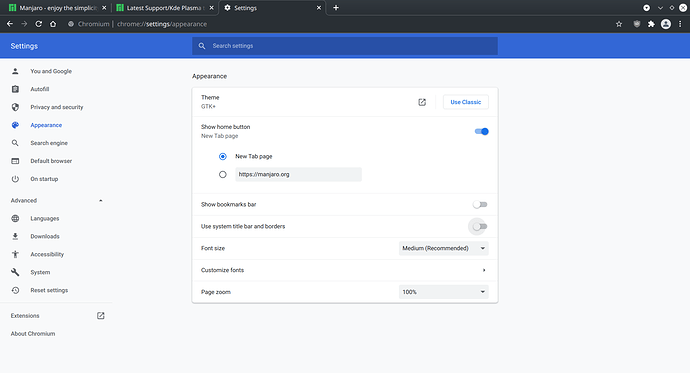Open the Font size dropdown
The image size is (690, 373).
point(444,249)
